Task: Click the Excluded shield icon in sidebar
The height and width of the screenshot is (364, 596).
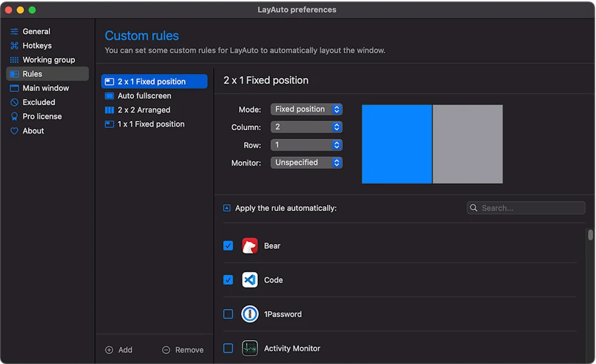Action: pos(13,102)
